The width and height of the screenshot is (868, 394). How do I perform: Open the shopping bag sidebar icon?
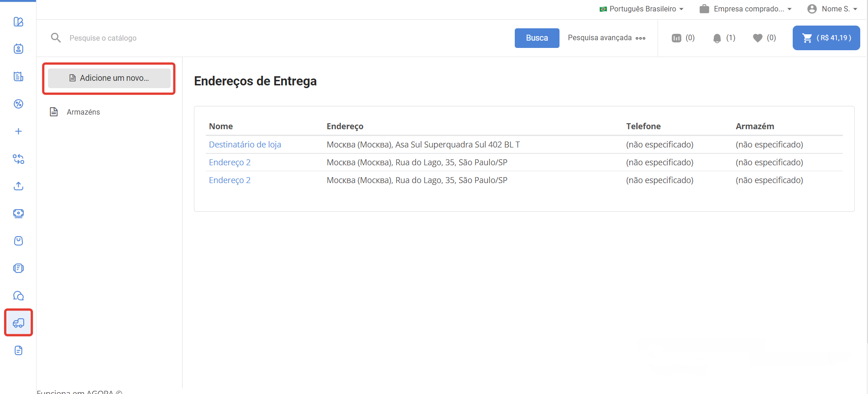point(18,241)
